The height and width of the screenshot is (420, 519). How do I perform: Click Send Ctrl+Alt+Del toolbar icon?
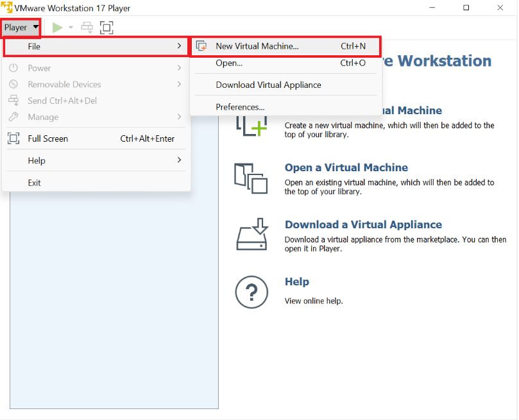[87, 28]
